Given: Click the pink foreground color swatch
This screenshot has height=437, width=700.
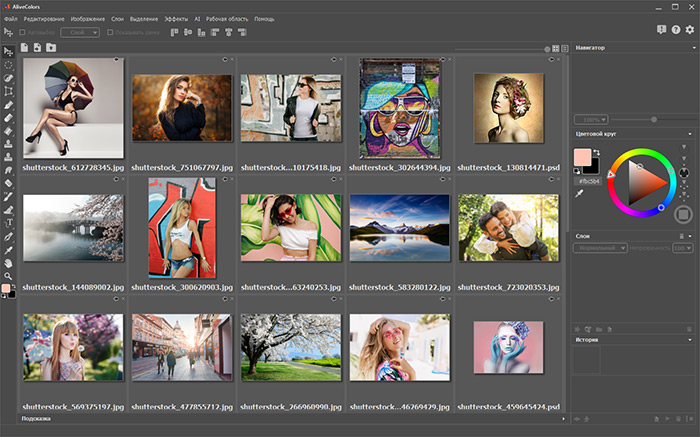Looking at the screenshot, I should click(x=582, y=157).
